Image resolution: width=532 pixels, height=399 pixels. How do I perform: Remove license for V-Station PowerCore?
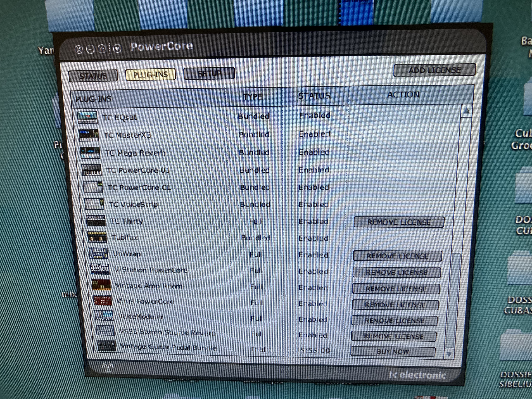pyautogui.click(x=397, y=272)
